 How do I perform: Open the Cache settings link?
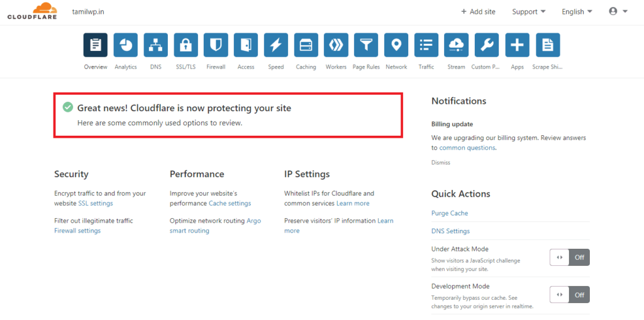[x=230, y=203]
